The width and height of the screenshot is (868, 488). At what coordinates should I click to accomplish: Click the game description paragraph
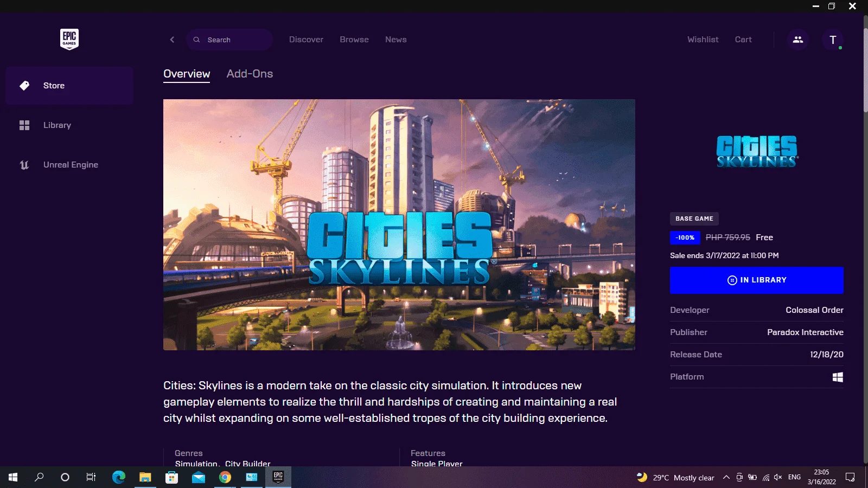click(x=390, y=402)
